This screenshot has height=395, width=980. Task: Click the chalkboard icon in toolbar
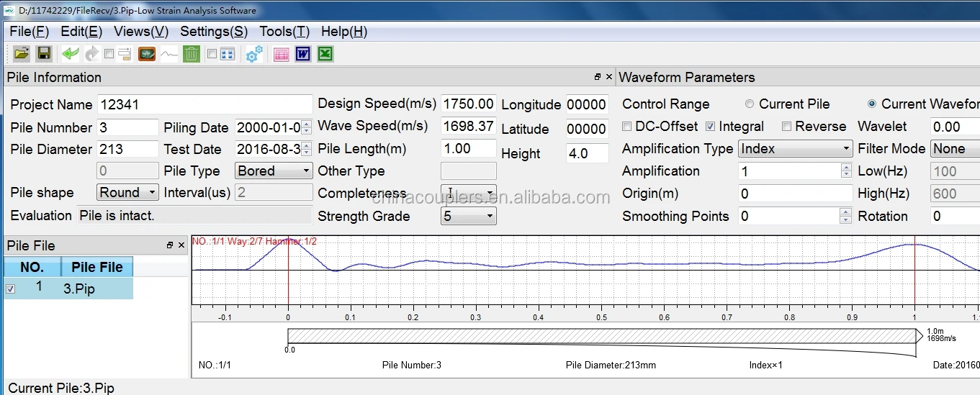pyautogui.click(x=147, y=54)
